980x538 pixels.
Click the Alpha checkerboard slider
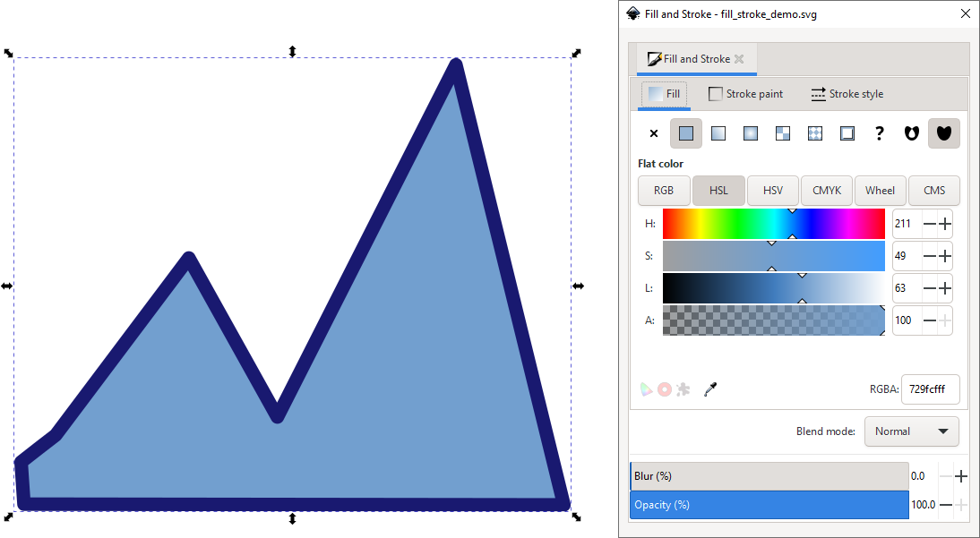point(774,320)
